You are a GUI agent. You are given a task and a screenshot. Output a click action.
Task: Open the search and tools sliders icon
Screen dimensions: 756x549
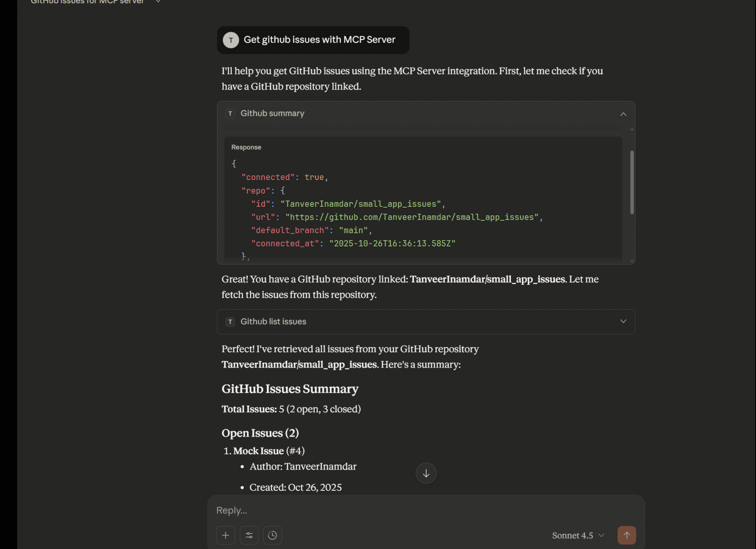click(249, 535)
